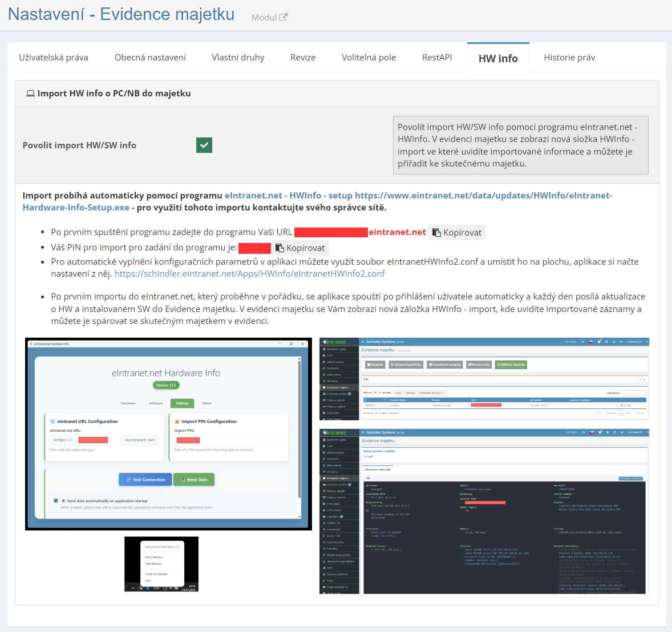The image size is (672, 632).
Task: Click the clipboard icon beside the PIN
Action: coord(280,248)
